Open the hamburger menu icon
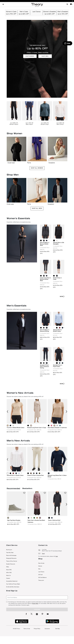The width and height of the screenshot is (74, 644). click(3, 4)
